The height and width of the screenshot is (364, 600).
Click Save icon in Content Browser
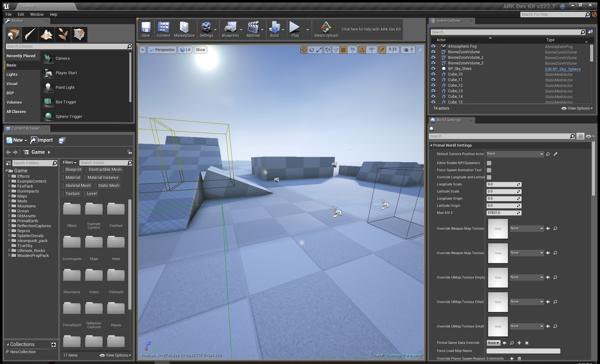pyautogui.click(x=62, y=140)
